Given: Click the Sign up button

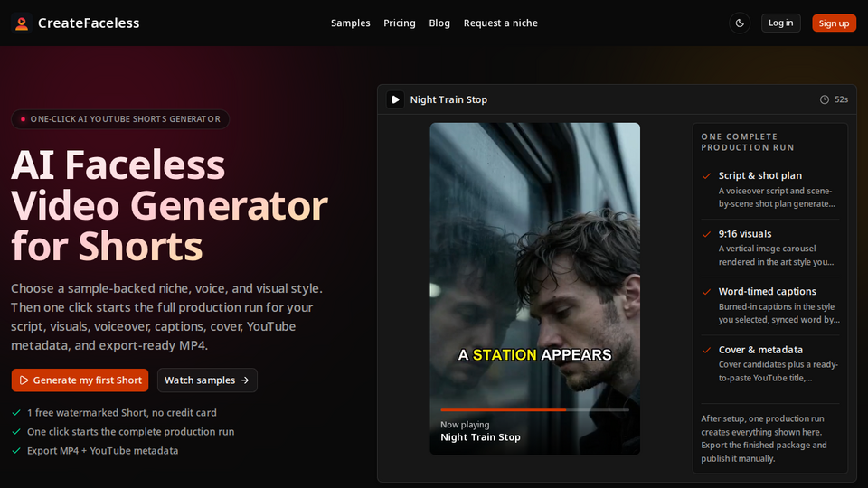Looking at the screenshot, I should click(834, 23).
